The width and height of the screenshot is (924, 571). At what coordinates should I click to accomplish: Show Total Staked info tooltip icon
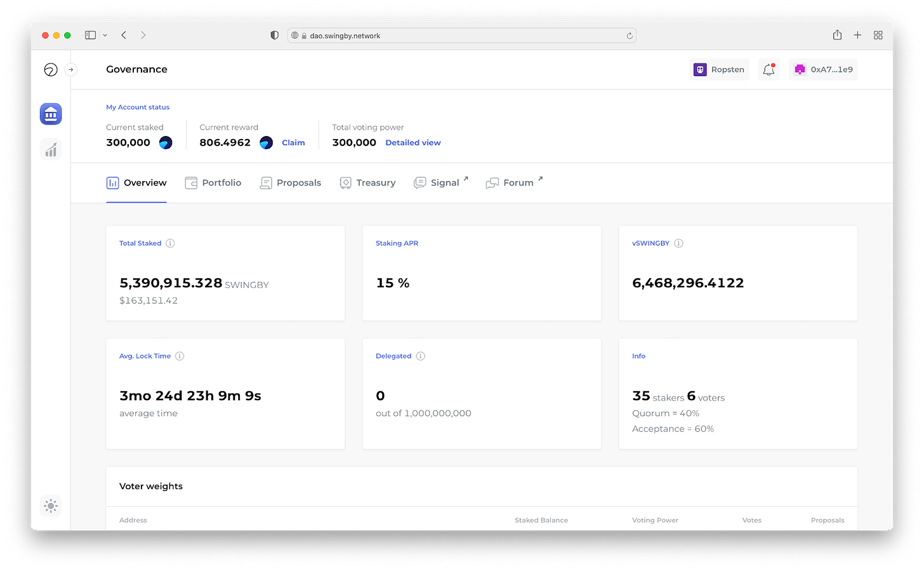pos(170,243)
